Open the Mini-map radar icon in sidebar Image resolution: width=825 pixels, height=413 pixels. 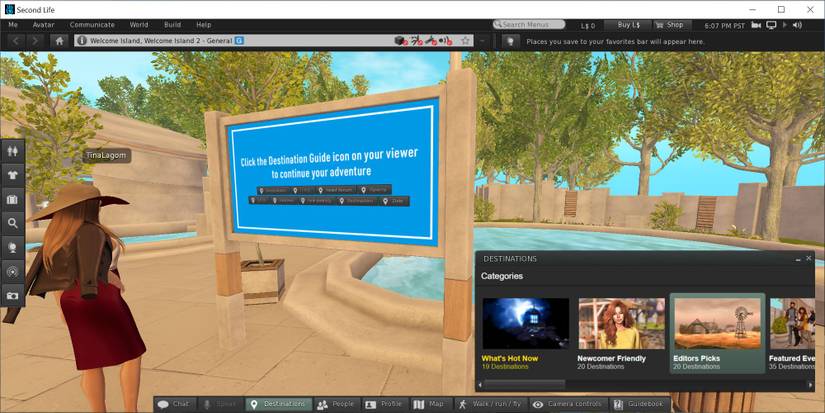13,272
